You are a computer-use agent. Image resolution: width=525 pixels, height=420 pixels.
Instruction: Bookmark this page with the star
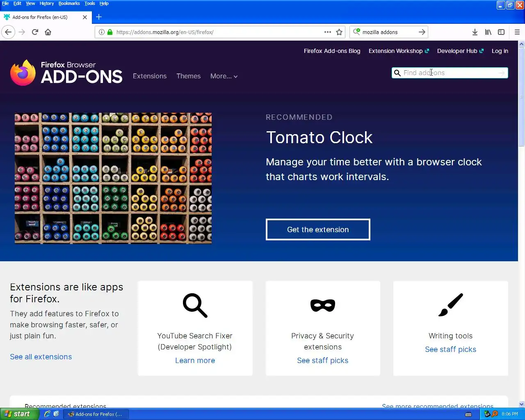point(339,32)
